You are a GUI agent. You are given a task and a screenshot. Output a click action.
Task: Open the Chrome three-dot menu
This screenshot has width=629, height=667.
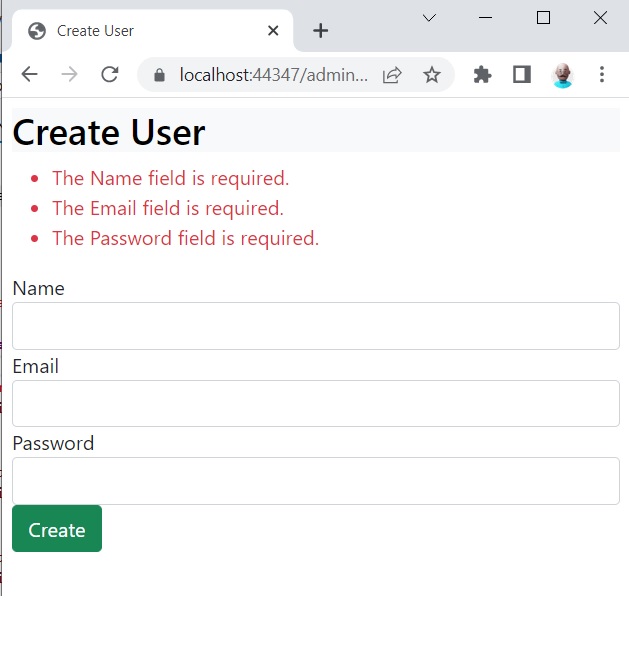click(x=602, y=74)
